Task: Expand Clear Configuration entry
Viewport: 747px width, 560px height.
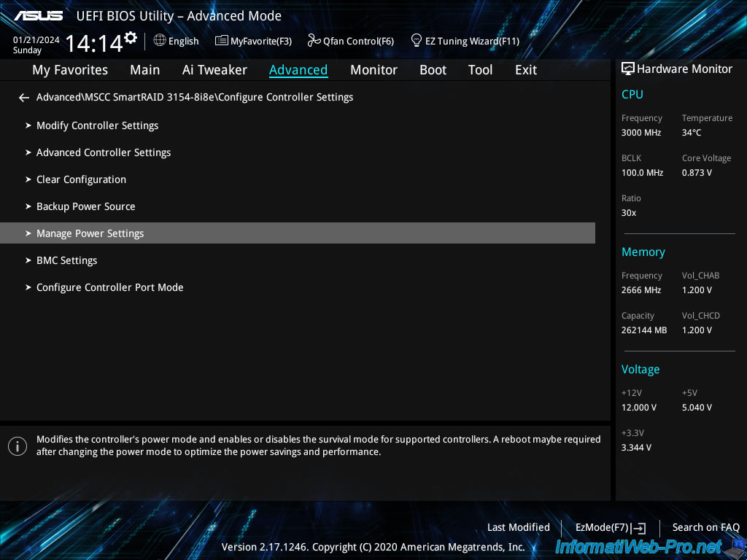Action: [x=81, y=179]
